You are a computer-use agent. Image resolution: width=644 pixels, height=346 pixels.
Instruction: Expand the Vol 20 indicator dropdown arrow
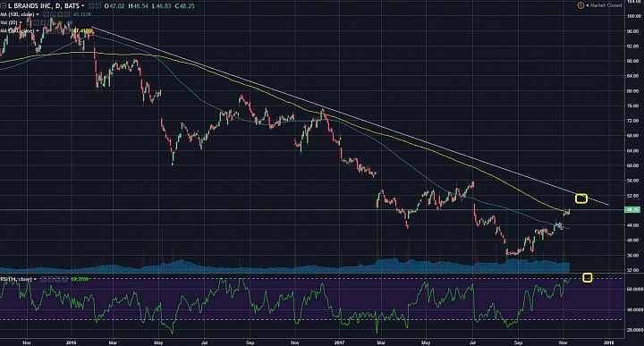(21, 22)
